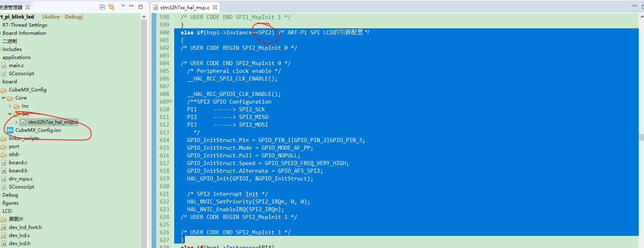
Task: Close the stm32h7xx_hal_msp.c editor tab
Action: click(x=215, y=7)
